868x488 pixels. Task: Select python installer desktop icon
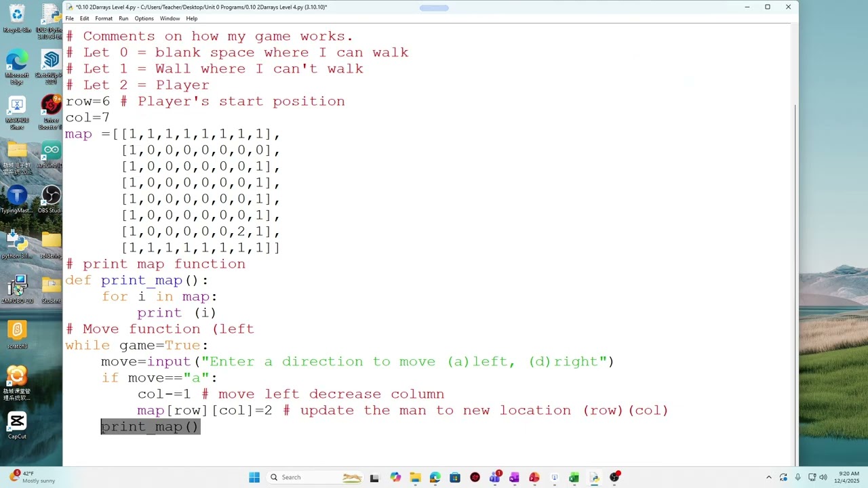[17, 245]
